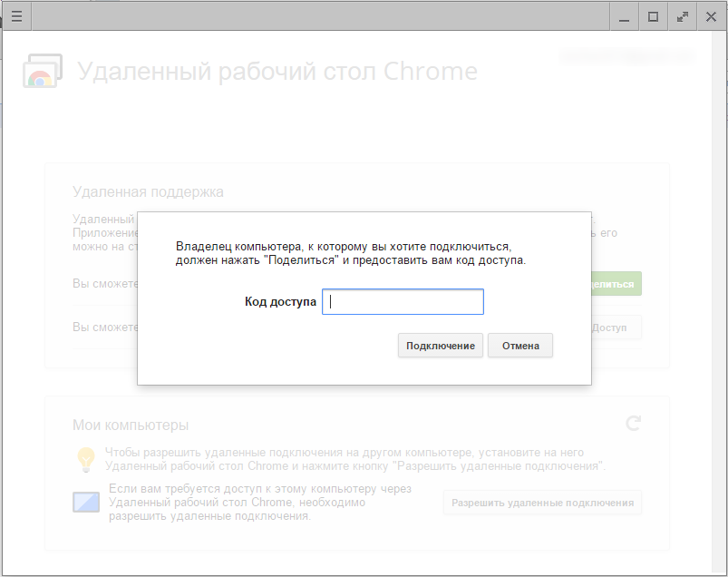Click the dialog instruction text about Поделиться
Screen dimensions: 728x577
(351, 253)
